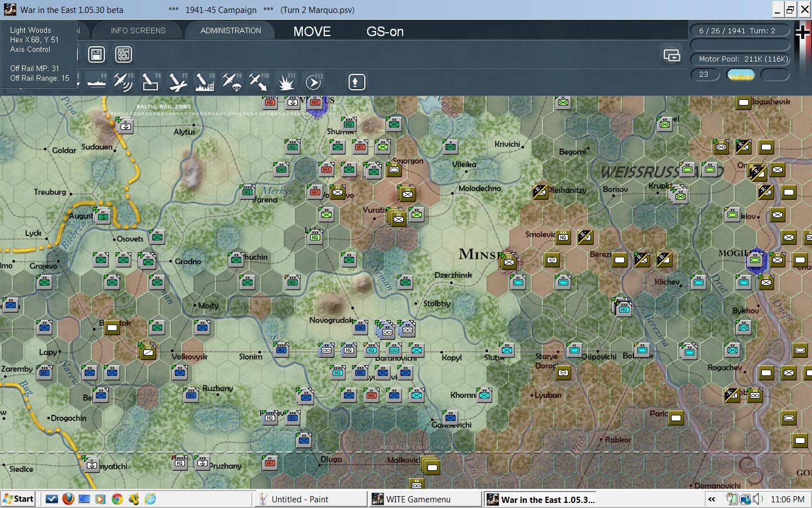Image resolution: width=812 pixels, height=508 pixels.
Task: Click War in the East taskbar button
Action: click(540, 499)
